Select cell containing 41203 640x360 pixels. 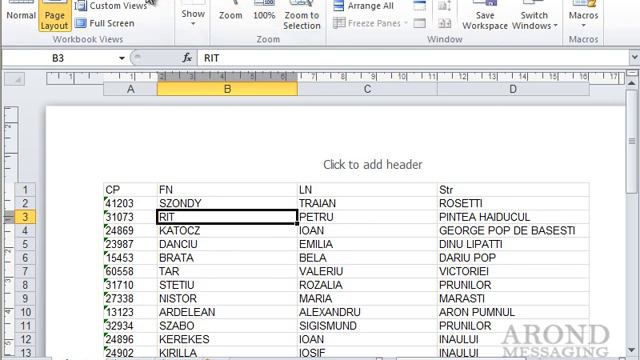130,203
